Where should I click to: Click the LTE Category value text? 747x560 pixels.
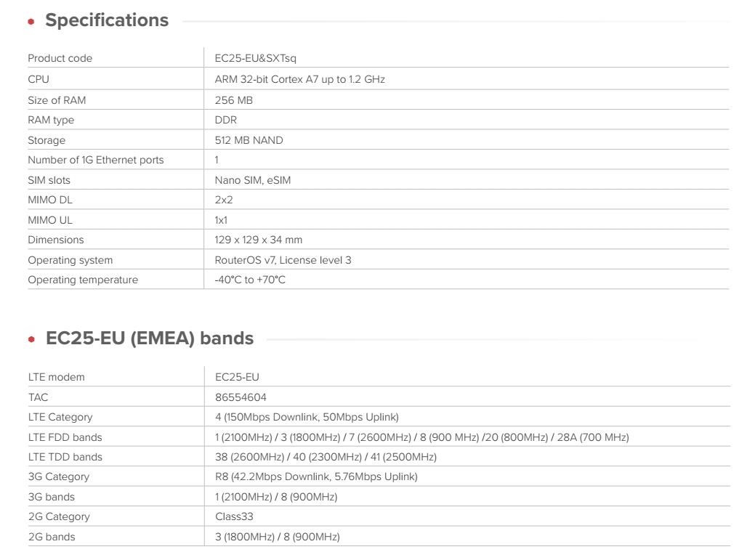[307, 417]
